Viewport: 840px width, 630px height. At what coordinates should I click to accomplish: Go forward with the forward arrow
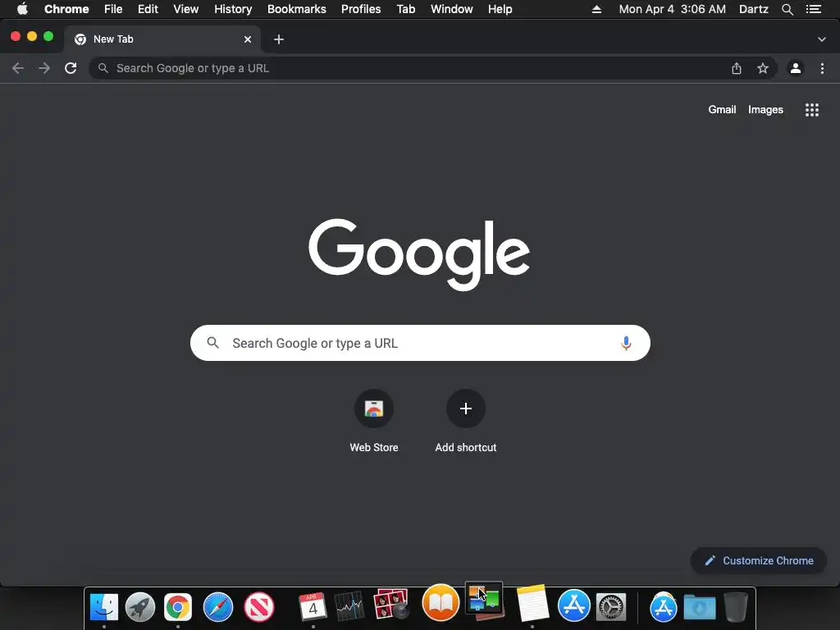44,68
